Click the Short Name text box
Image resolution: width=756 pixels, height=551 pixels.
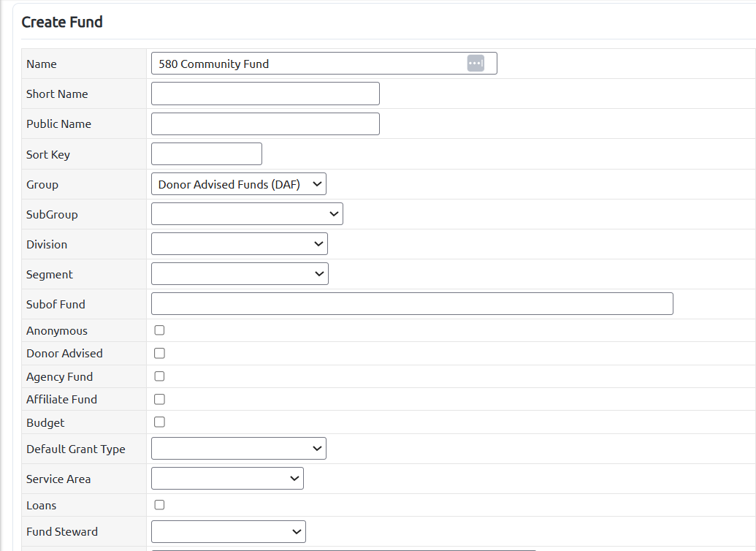[x=265, y=94]
